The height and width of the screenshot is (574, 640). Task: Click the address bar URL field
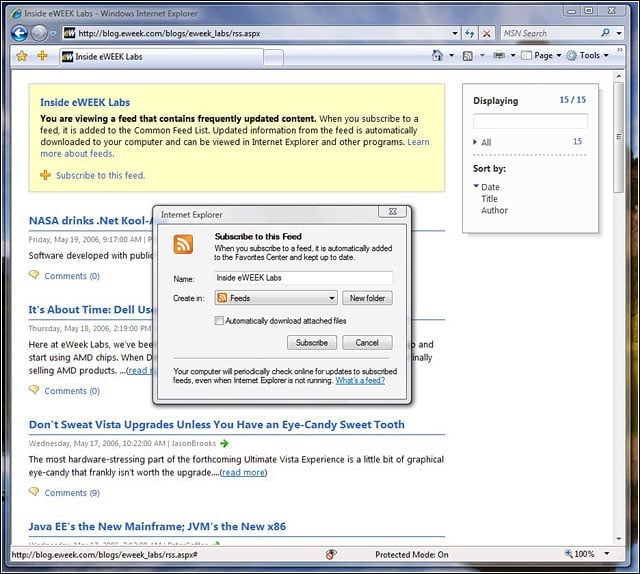click(257, 33)
